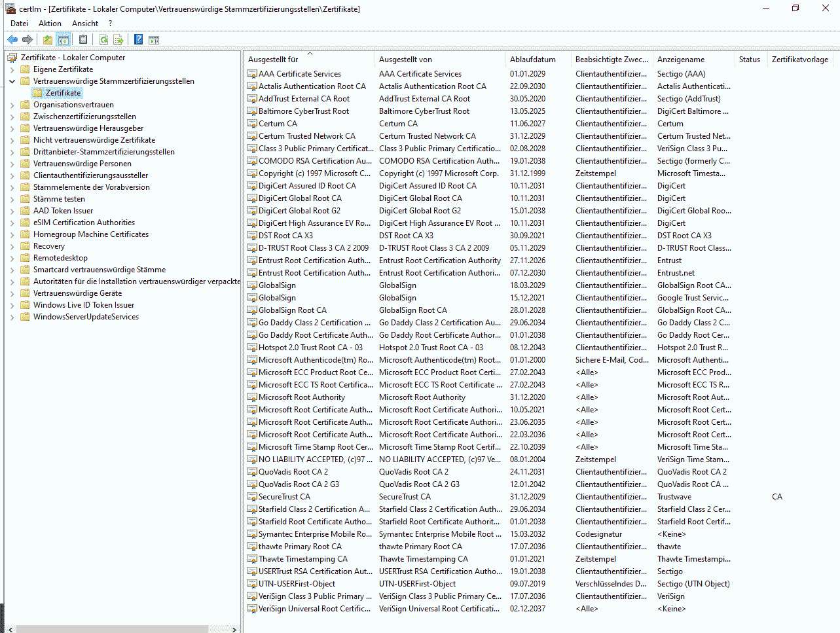This screenshot has height=633, width=840.
Task: Expand the eSIM Certification Authorities node
Action: (12, 223)
